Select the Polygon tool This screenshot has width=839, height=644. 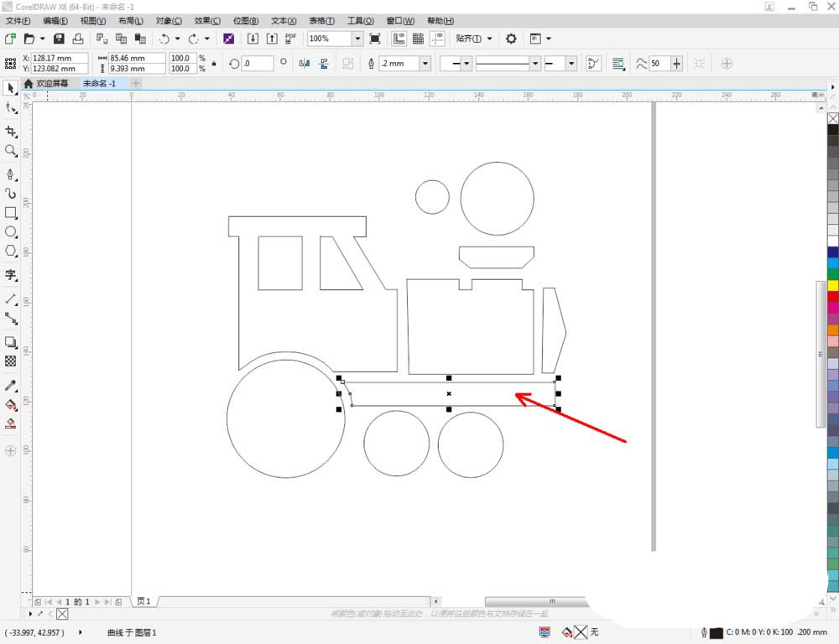11,251
